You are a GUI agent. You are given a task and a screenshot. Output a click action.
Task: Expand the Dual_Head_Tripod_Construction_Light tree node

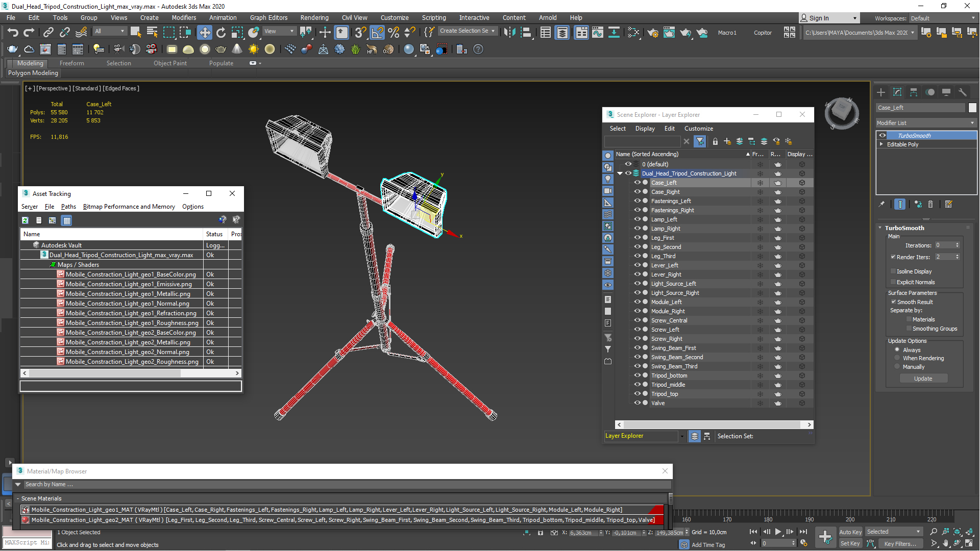click(621, 173)
